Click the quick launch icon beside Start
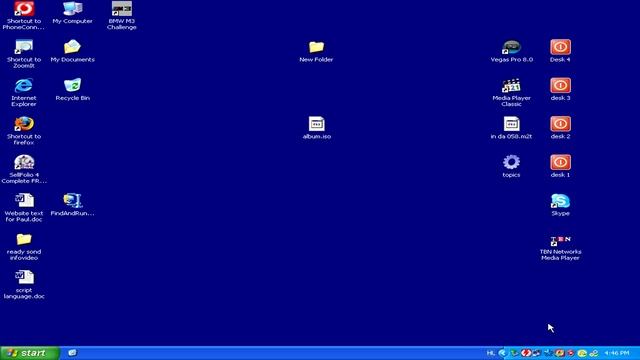This screenshot has width=640, height=360. (x=72, y=353)
